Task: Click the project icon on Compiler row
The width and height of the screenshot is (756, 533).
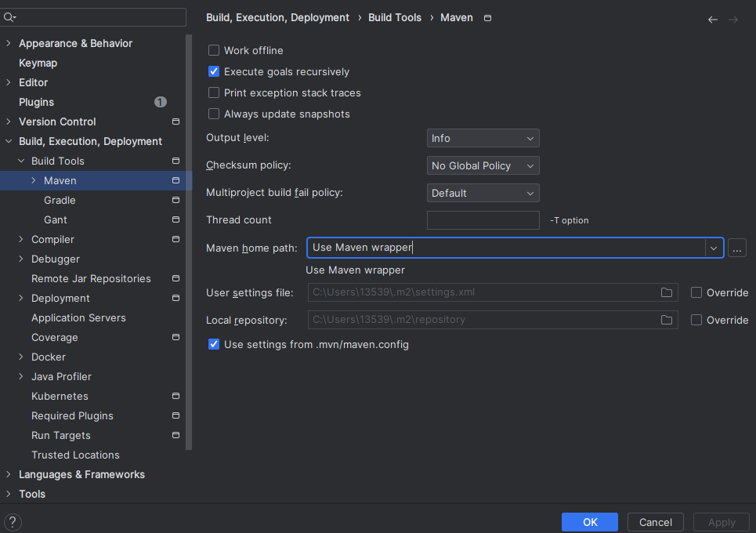Action: [176, 239]
